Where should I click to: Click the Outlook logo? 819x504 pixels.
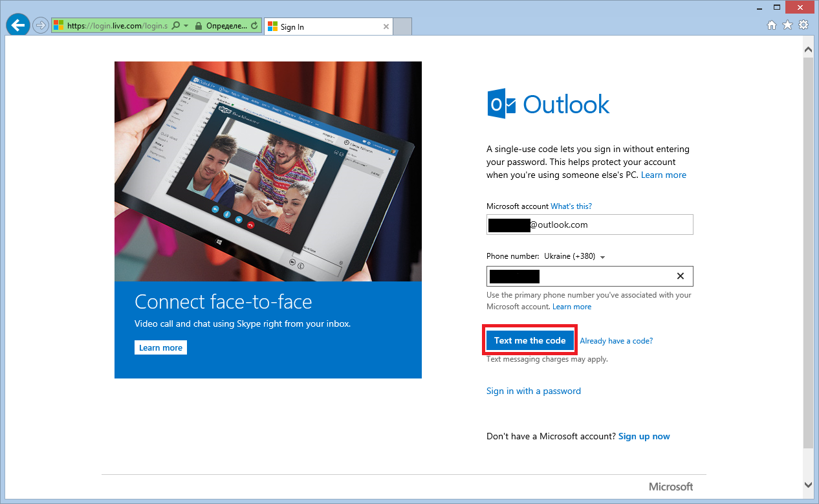pos(548,104)
